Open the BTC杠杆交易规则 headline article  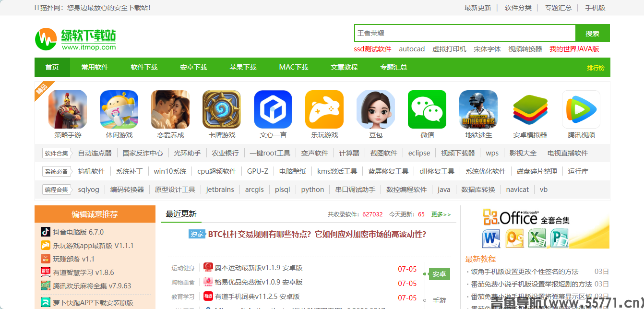pyautogui.click(x=317, y=234)
